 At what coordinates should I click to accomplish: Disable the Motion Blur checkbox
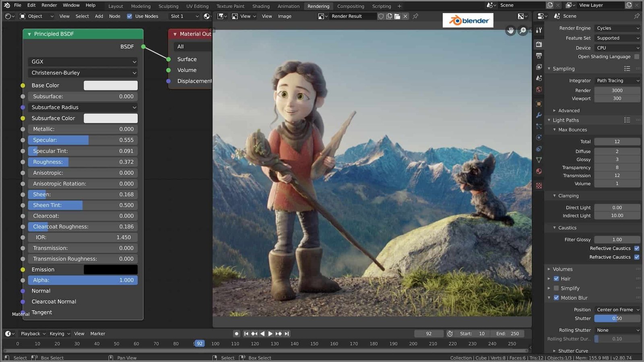coord(556,298)
